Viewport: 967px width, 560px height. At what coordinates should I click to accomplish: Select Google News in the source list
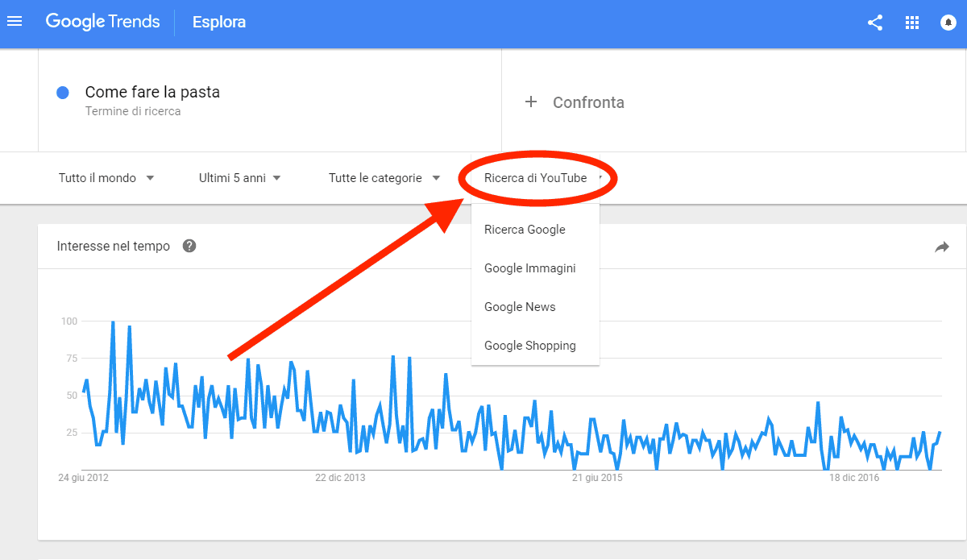click(x=519, y=307)
